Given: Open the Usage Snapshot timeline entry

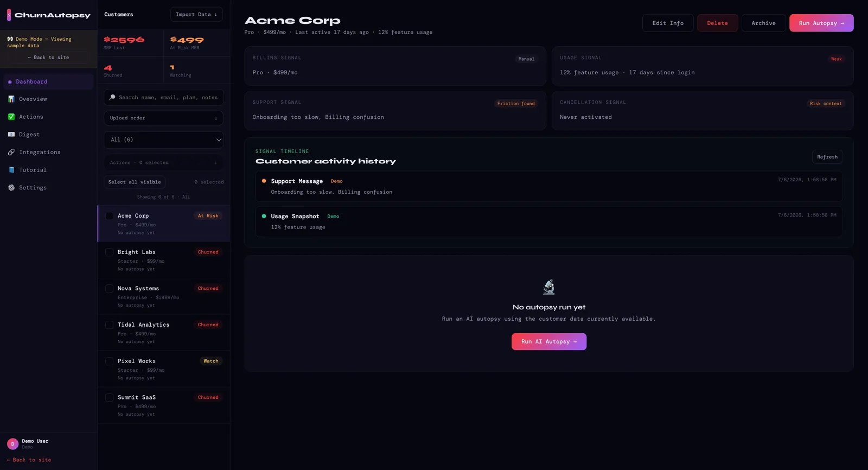Looking at the screenshot, I should [549, 221].
